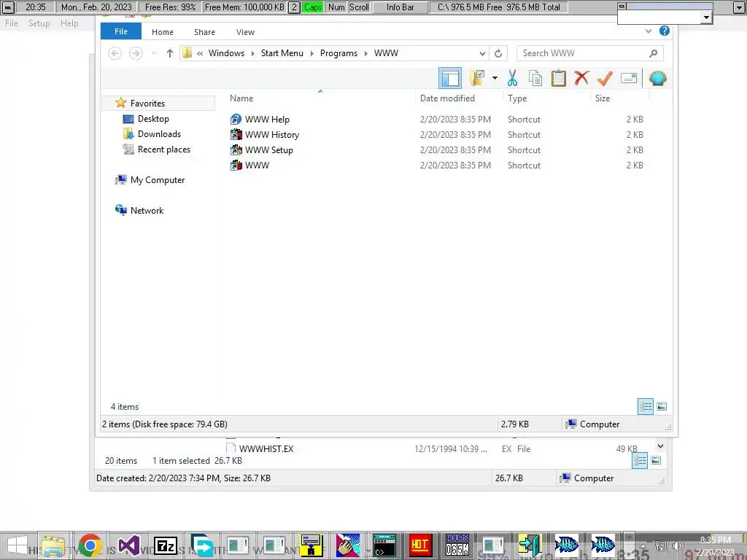Open Network in the navigation pane
This screenshot has height=560, width=747.
click(147, 210)
